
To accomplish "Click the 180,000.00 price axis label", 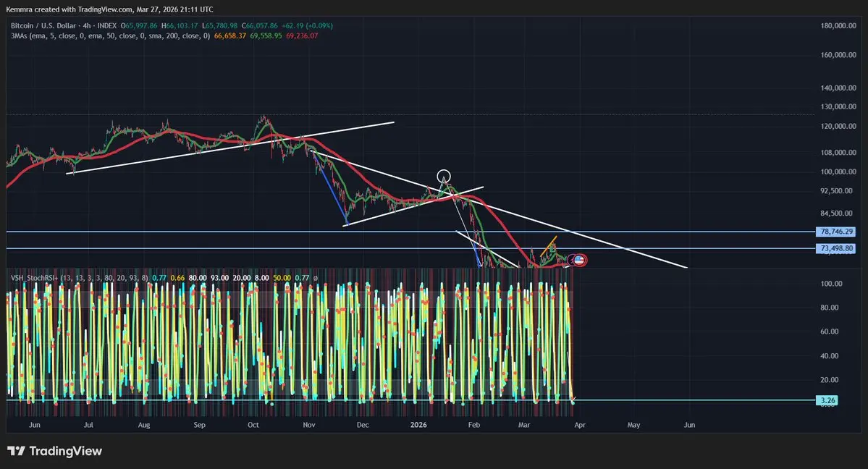I will click(838, 25).
